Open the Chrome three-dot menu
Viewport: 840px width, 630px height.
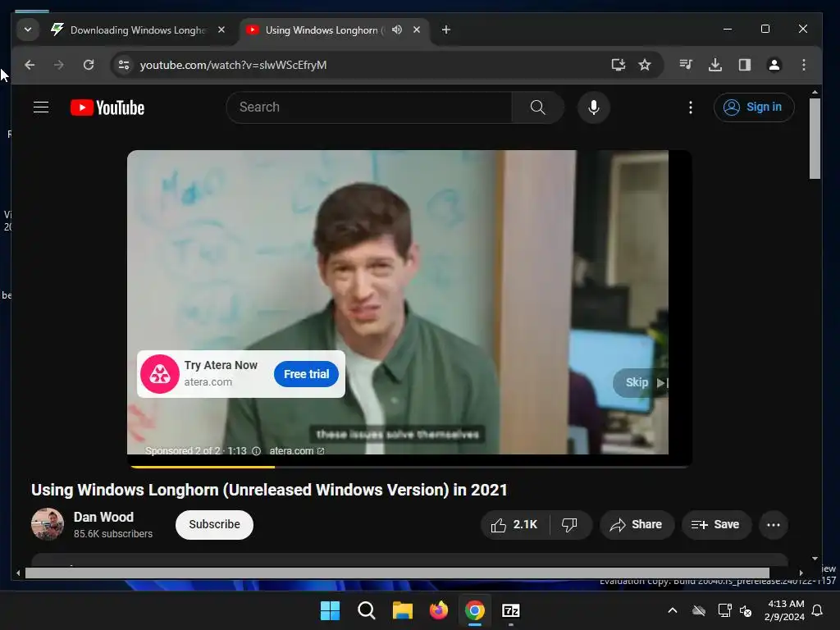pos(804,65)
